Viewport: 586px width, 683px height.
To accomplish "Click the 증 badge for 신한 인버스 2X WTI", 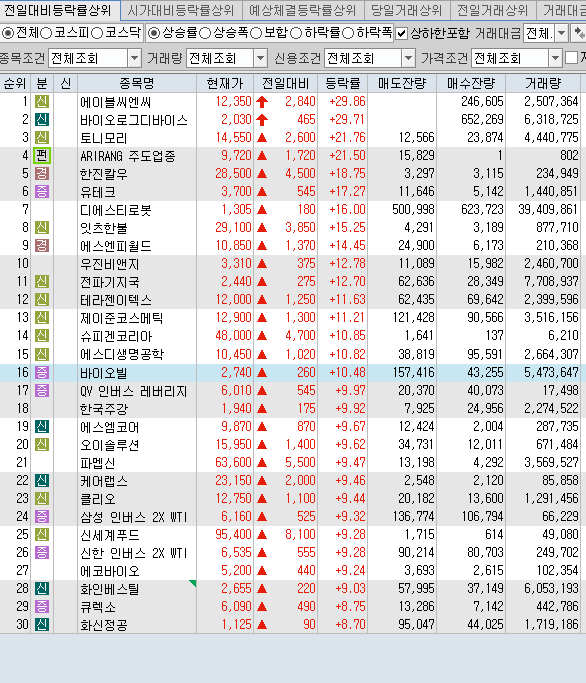I will pos(42,552).
